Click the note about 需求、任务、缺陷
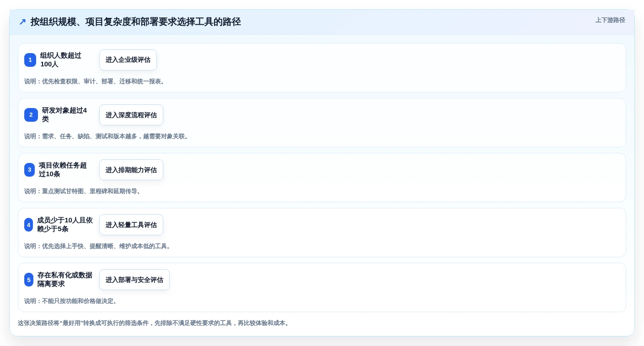Screen dimensions: 644x346 (x=107, y=136)
